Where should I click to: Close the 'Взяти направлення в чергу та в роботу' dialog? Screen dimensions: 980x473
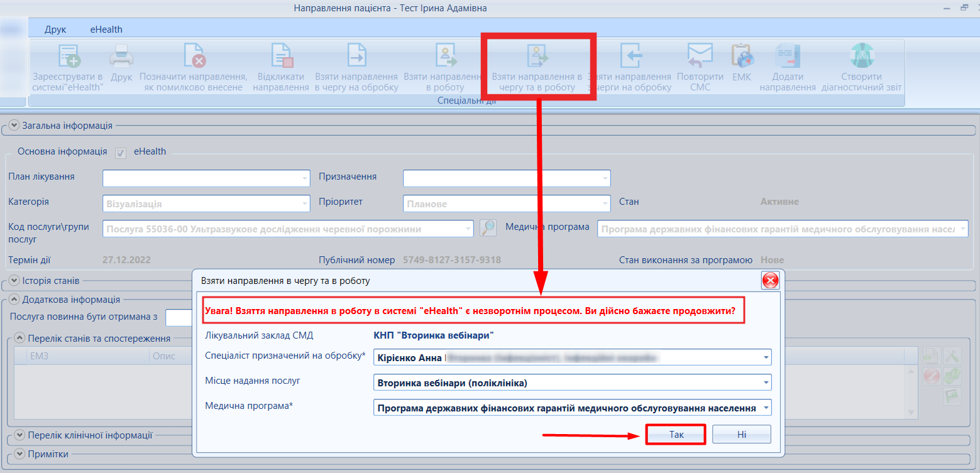click(770, 280)
